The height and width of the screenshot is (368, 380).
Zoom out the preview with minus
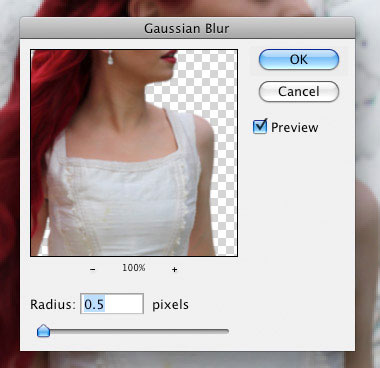pos(93,269)
